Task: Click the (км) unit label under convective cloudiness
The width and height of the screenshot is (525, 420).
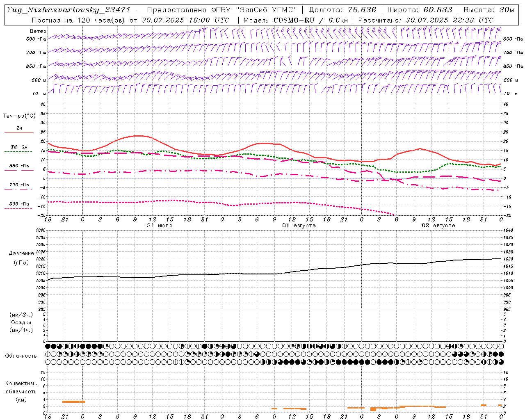Action: coord(21,399)
